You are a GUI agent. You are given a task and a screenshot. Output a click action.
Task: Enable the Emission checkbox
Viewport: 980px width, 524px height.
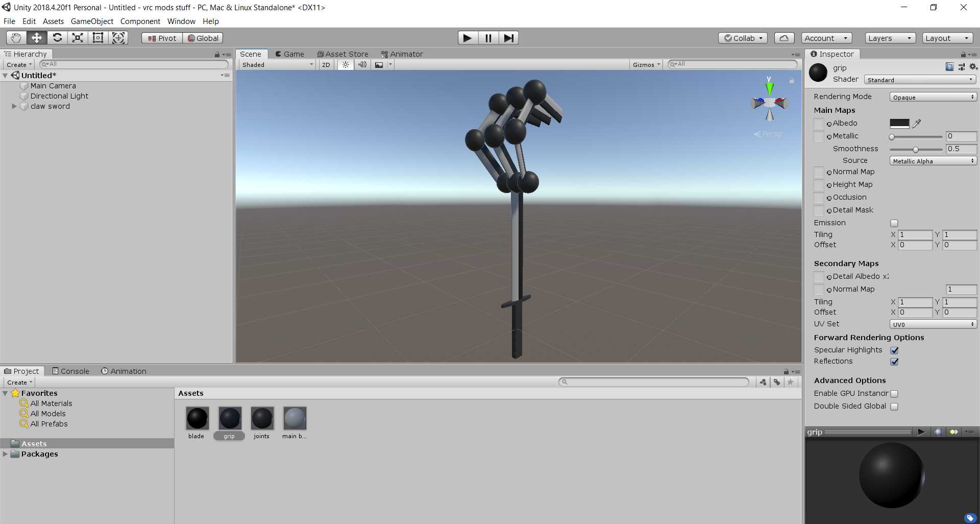pos(894,223)
